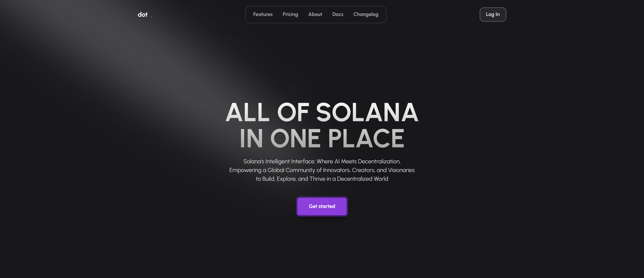Click the purple Get started button

[x=322, y=206]
